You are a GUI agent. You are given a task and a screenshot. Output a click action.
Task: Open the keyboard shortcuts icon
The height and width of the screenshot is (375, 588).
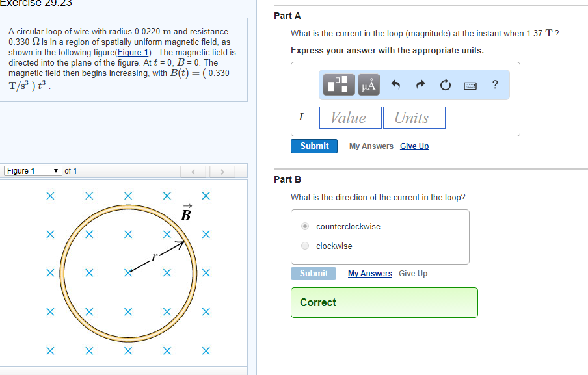pyautogui.click(x=470, y=84)
